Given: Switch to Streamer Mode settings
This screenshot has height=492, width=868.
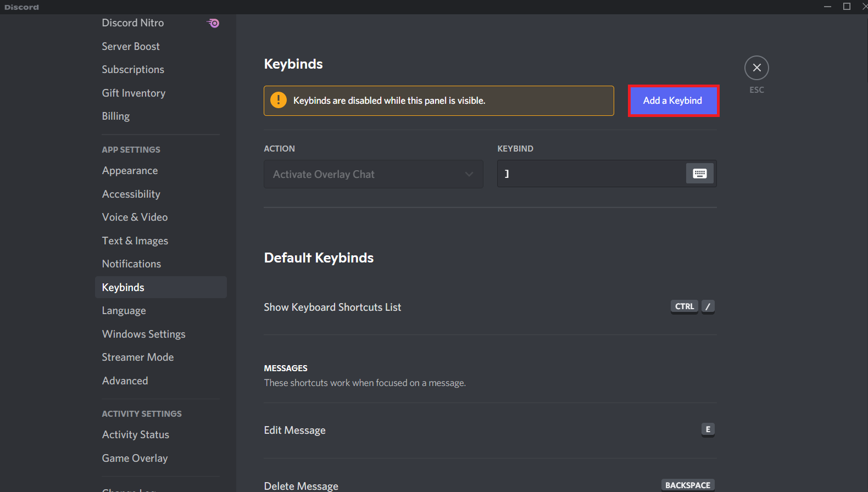Looking at the screenshot, I should (137, 357).
